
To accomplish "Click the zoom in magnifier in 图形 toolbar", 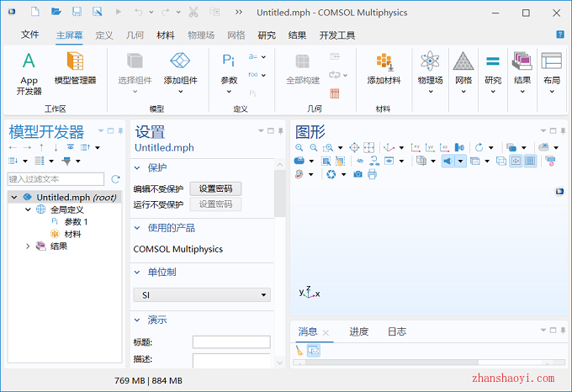I will tap(299, 148).
